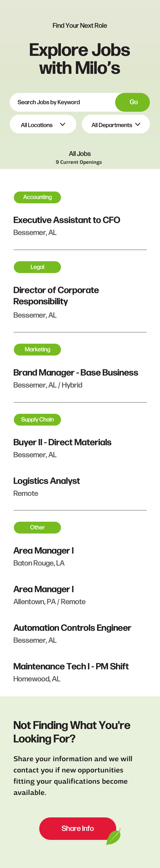Click the green leaf icon

113,837
